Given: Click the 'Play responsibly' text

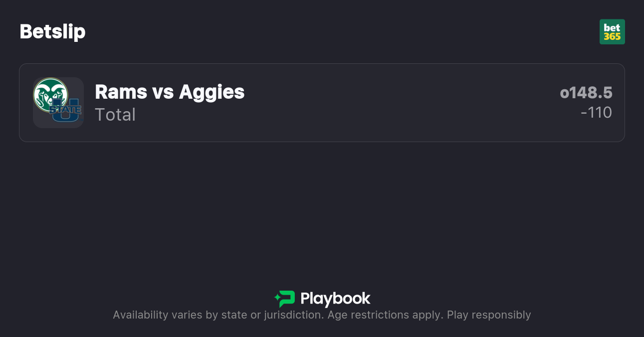Looking at the screenshot, I should [x=489, y=315].
